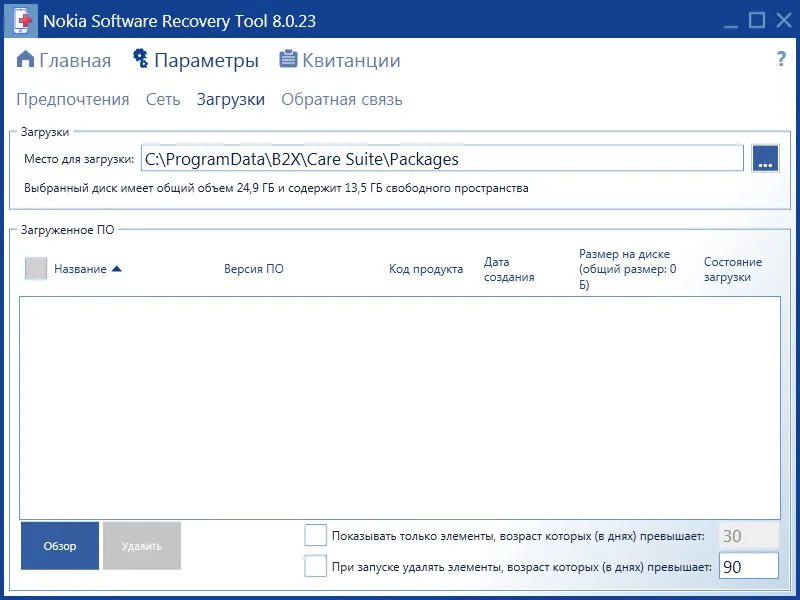The image size is (800, 600).
Task: Click the home icon next to Главная
Action: 26,59
